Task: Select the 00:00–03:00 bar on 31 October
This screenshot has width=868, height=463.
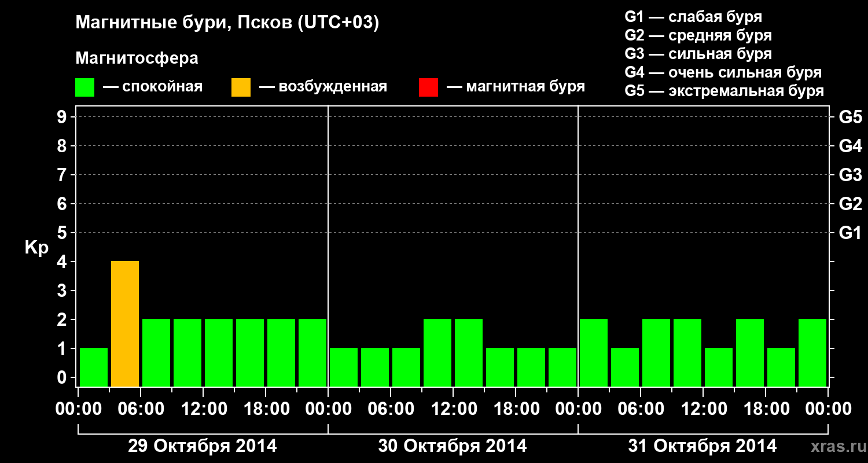Action: [x=594, y=353]
